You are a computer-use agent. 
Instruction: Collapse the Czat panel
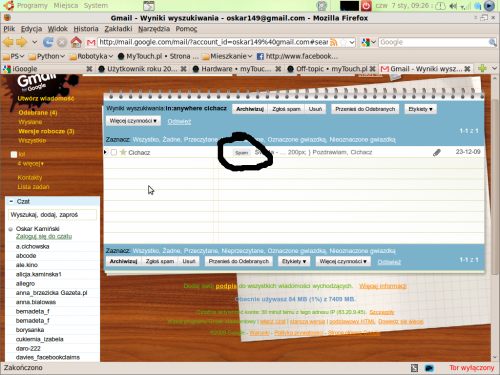[x=11, y=201]
